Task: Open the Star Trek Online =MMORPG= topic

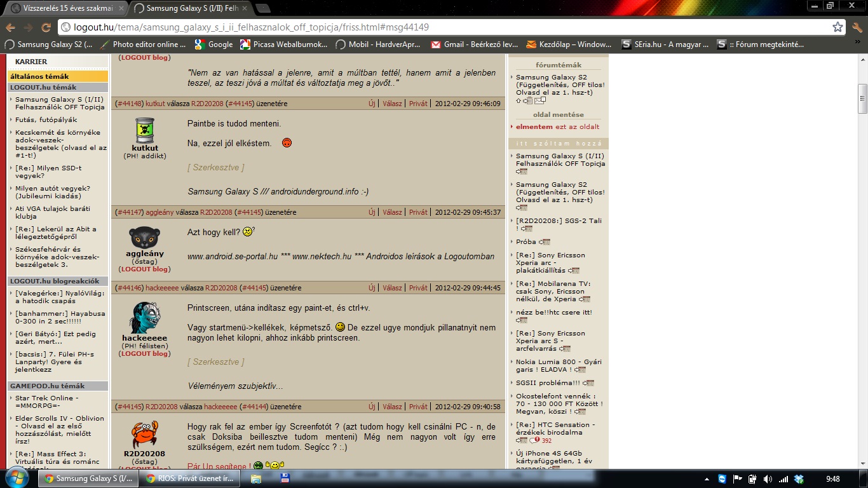Action: click(47, 402)
